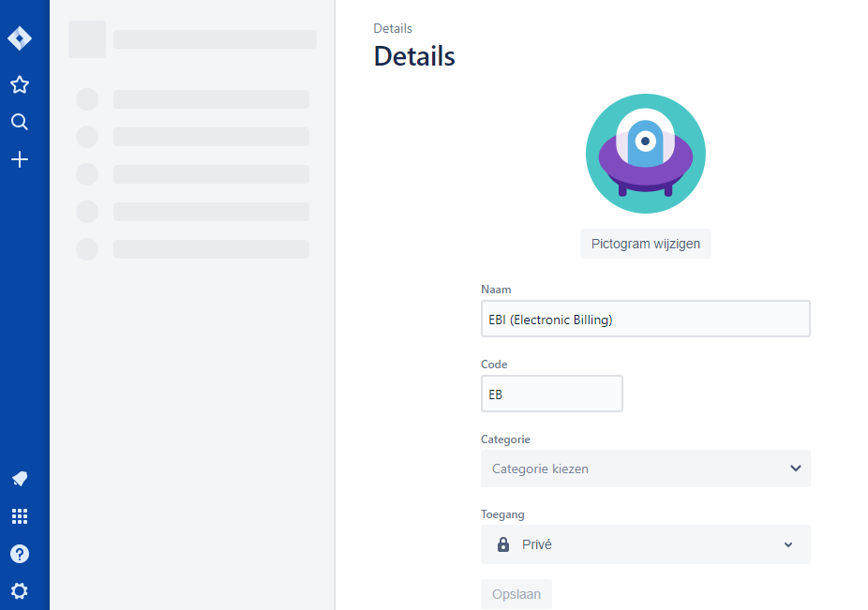Screen dimensions: 868x610
Task: Click the small Details breadcrumb link
Action: 393,29
